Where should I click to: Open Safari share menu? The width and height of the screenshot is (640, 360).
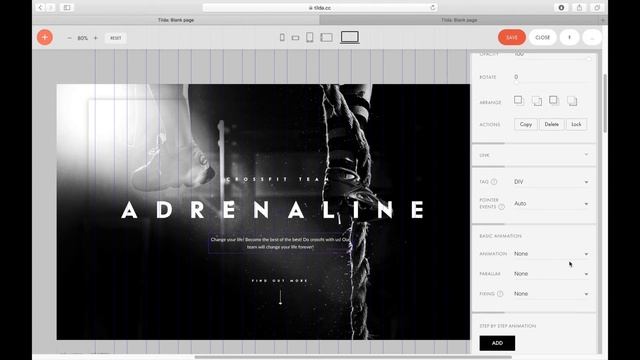coord(579,7)
